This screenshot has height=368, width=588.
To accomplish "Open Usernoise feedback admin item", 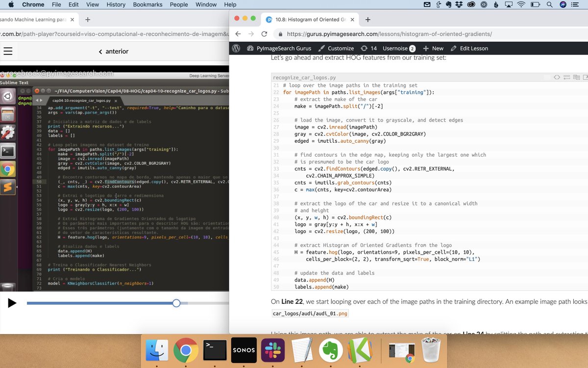I will point(399,48).
